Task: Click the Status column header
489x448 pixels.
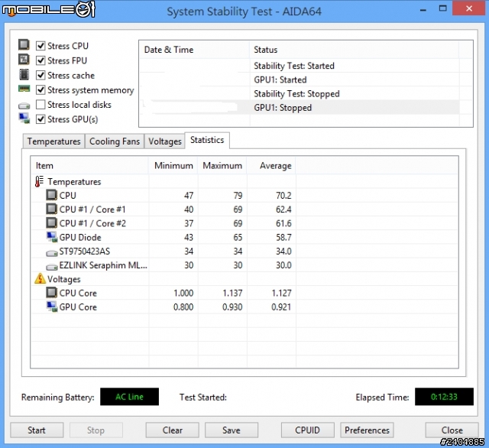Action: pos(355,50)
